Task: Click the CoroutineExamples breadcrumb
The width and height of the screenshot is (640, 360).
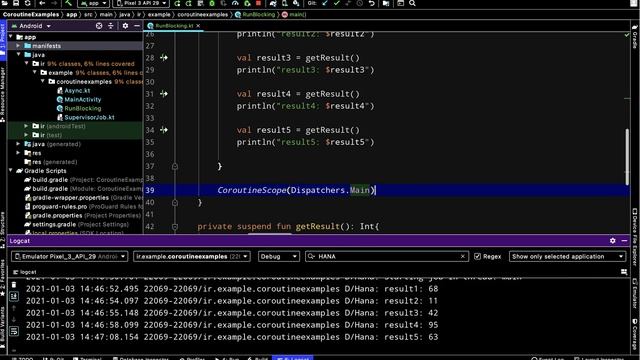Action: click(x=31, y=14)
